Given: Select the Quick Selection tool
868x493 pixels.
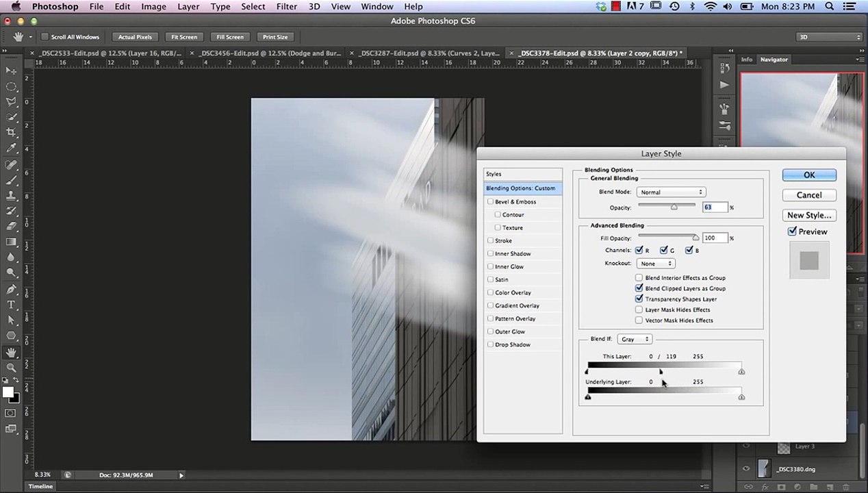Looking at the screenshot, I should pyautogui.click(x=12, y=117).
